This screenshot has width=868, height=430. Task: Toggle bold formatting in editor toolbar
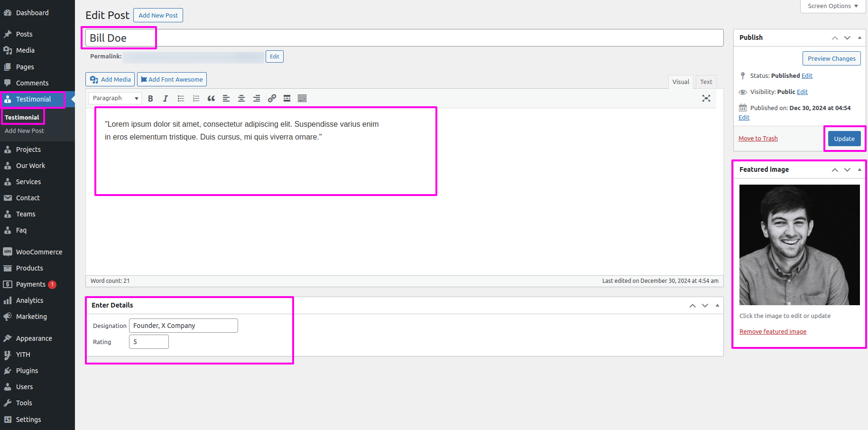click(150, 98)
